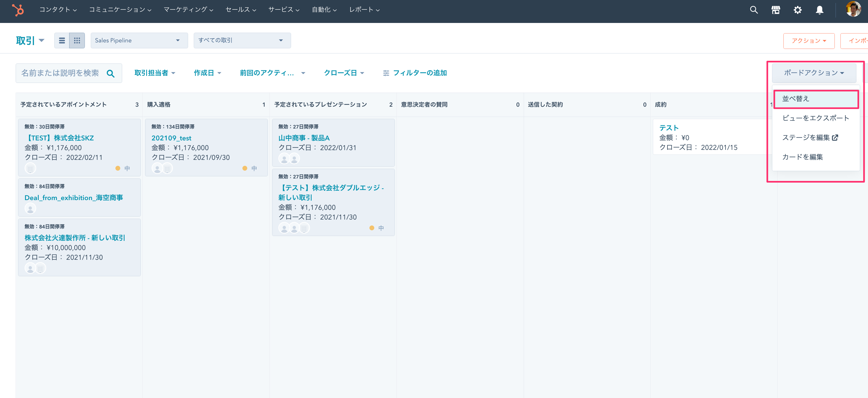The height and width of the screenshot is (398, 868).
Task: Click フィルターの追加 link
Action: click(x=420, y=73)
